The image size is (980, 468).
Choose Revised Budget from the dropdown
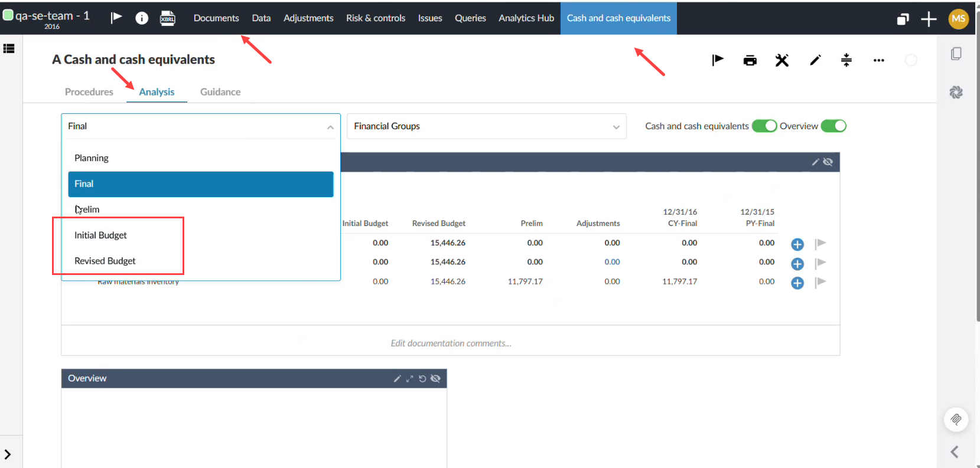click(x=201, y=261)
